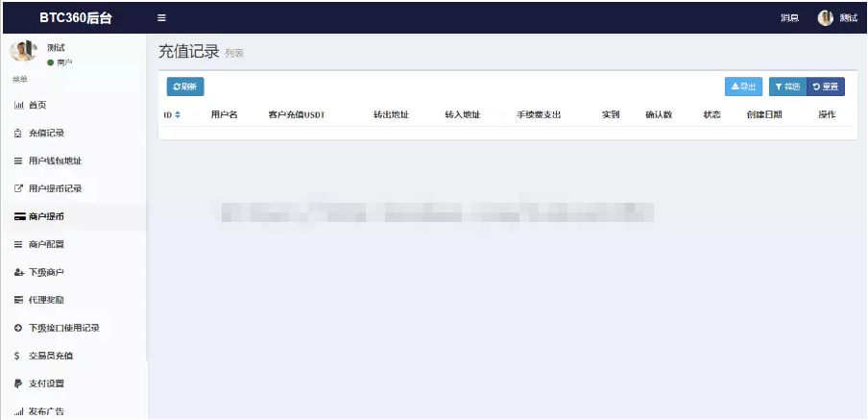The width and height of the screenshot is (868, 420).
Task: Click the 操作 column header
Action: (827, 115)
